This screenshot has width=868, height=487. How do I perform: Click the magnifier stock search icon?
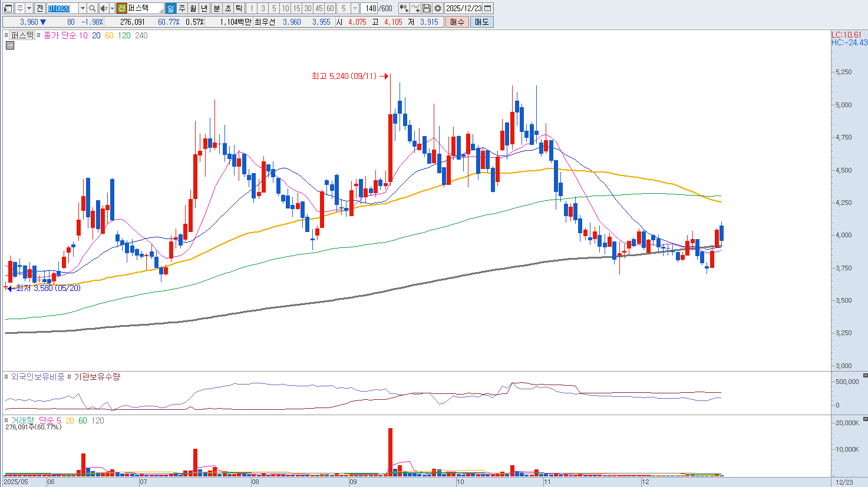(93, 8)
